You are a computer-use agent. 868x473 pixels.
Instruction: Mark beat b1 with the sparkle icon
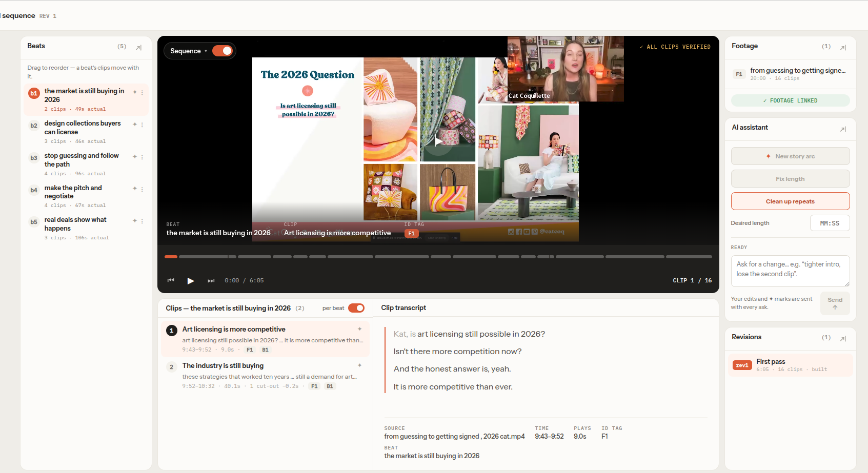(135, 92)
